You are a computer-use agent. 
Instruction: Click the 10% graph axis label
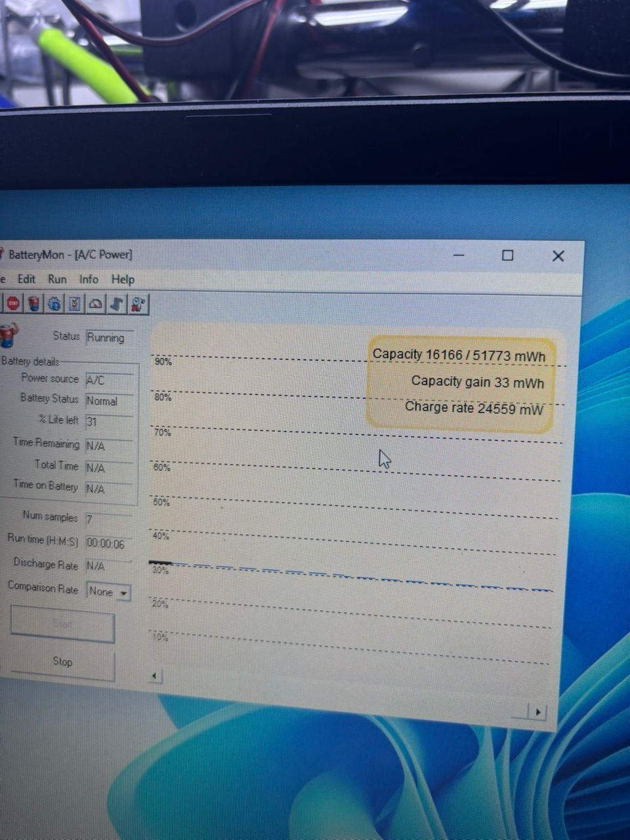coord(160,637)
